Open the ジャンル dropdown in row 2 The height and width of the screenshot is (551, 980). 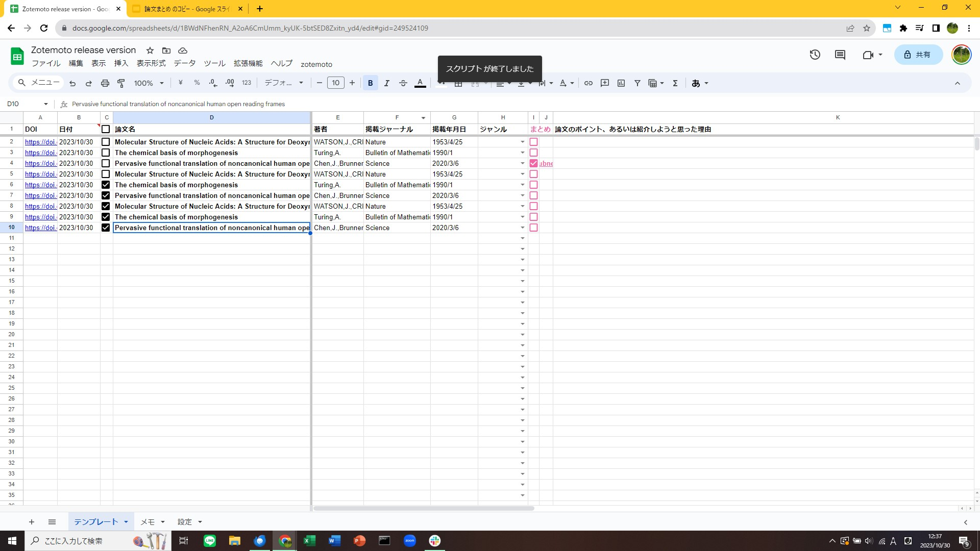pos(522,142)
